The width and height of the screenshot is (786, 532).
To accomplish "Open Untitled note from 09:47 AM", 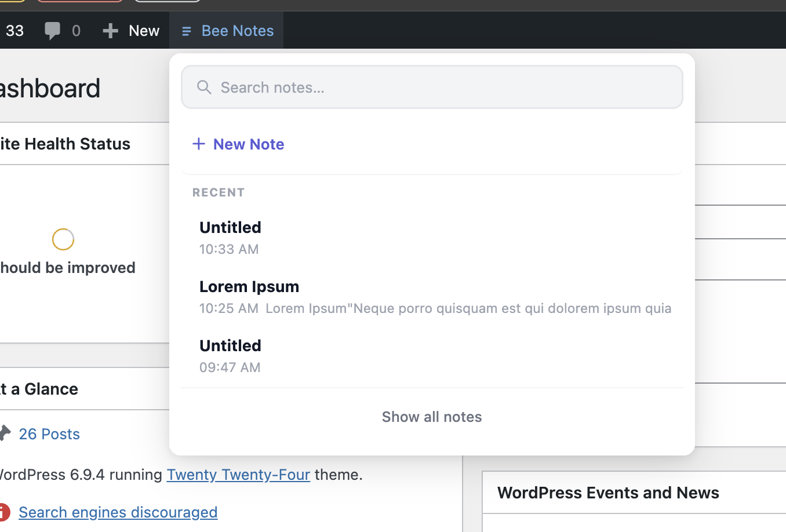I will (x=432, y=356).
